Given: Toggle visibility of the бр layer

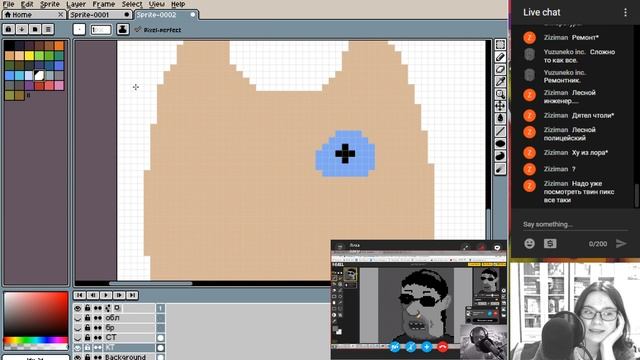Looking at the screenshot, I should click(x=78, y=328).
